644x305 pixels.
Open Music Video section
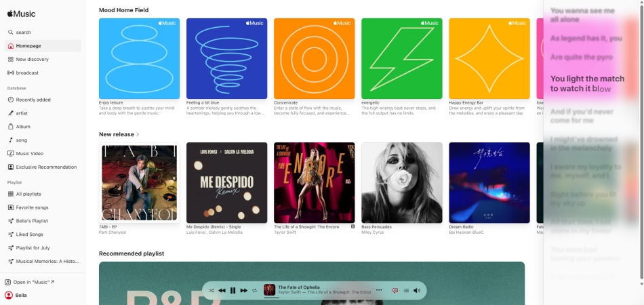point(43,154)
